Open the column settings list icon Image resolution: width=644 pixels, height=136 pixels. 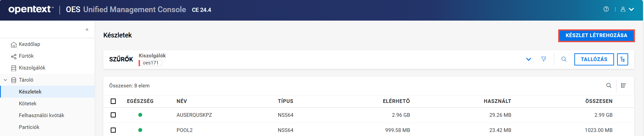[x=623, y=86]
